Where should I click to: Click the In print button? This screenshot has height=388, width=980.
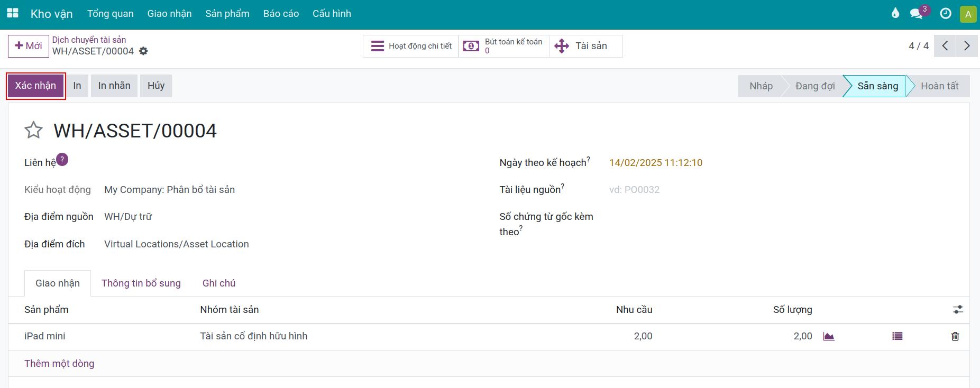(x=77, y=86)
